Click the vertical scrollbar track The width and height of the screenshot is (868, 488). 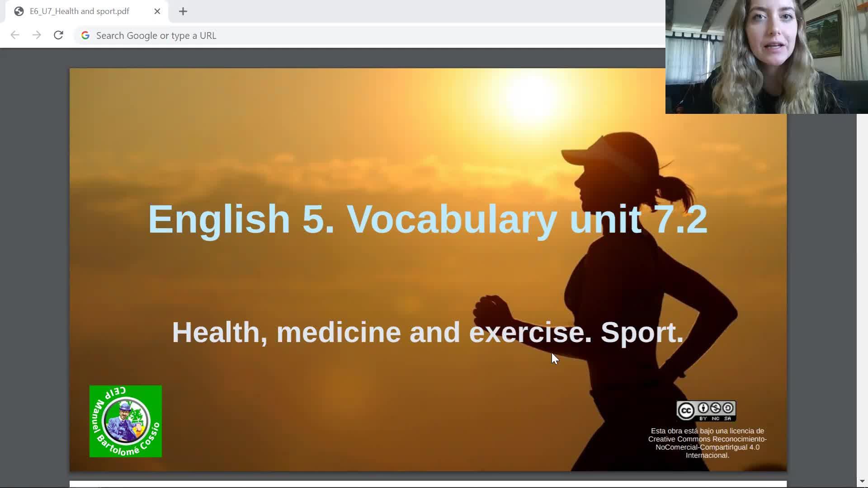[x=862, y=294]
